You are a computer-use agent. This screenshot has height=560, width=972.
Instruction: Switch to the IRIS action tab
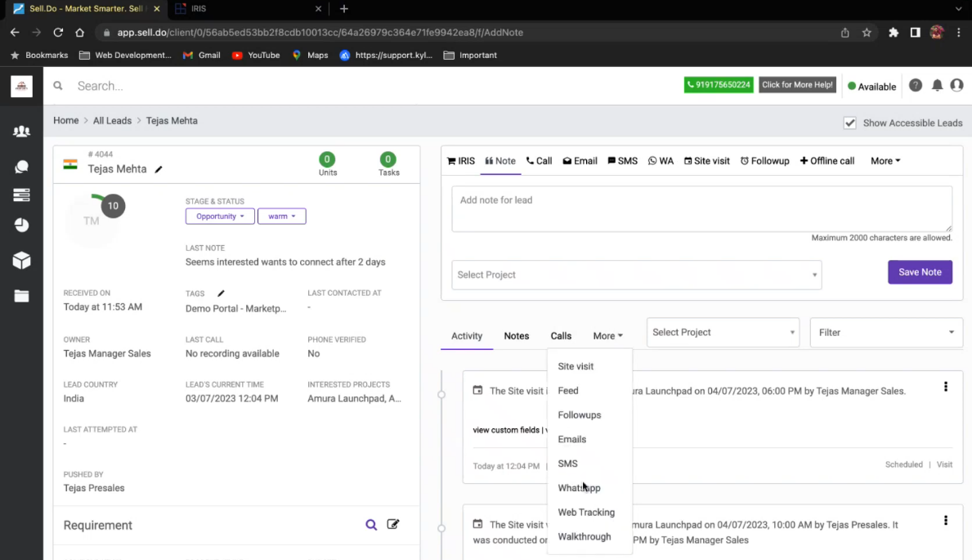(461, 160)
